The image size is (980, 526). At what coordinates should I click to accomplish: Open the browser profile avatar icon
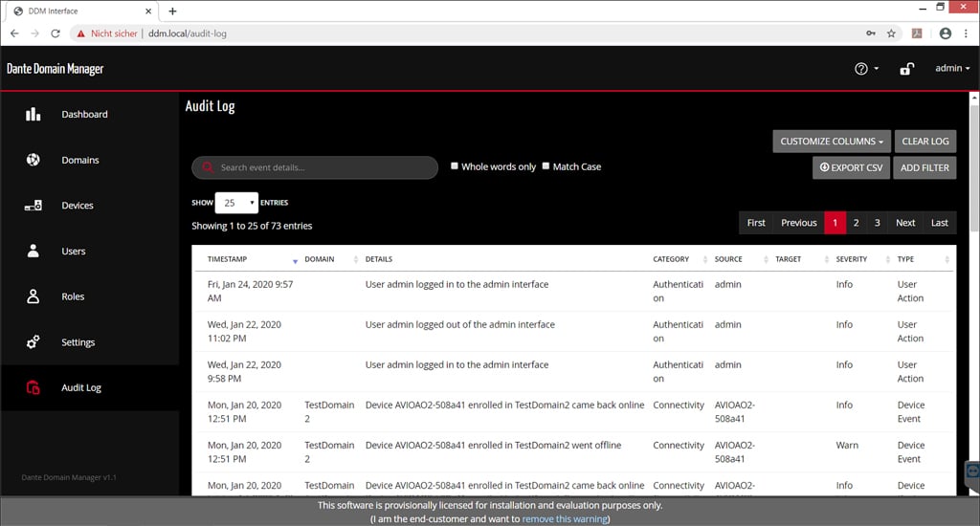pos(945,33)
